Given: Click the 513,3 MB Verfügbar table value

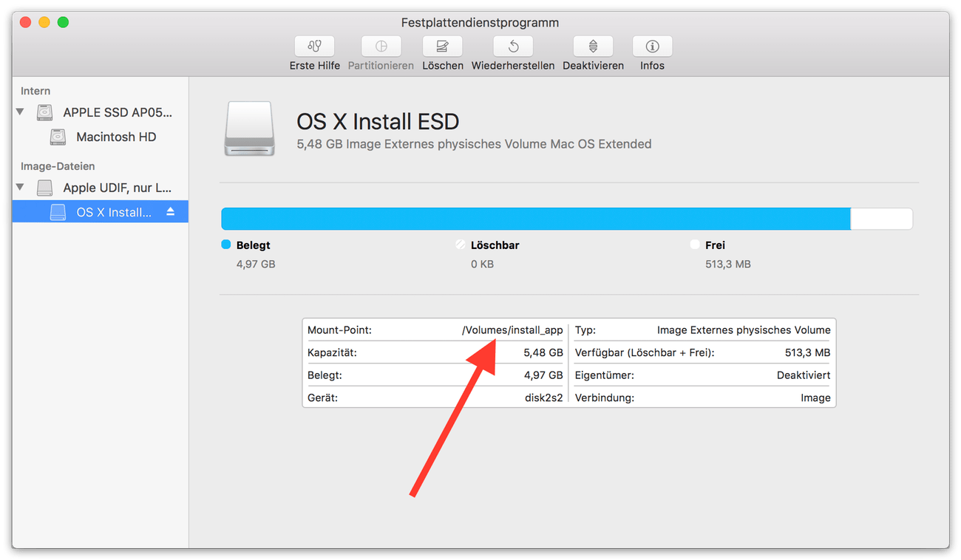Looking at the screenshot, I should pyautogui.click(x=807, y=353).
